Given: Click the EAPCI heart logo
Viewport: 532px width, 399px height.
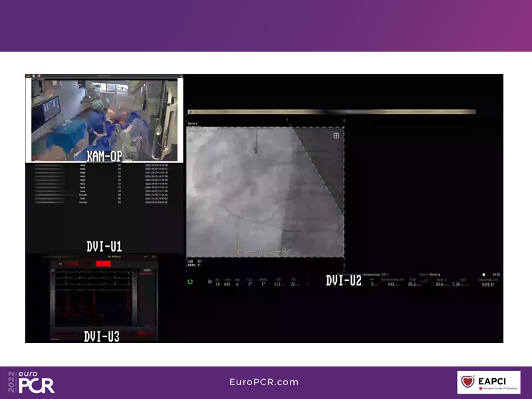Looking at the screenshot, I should pos(467,382).
